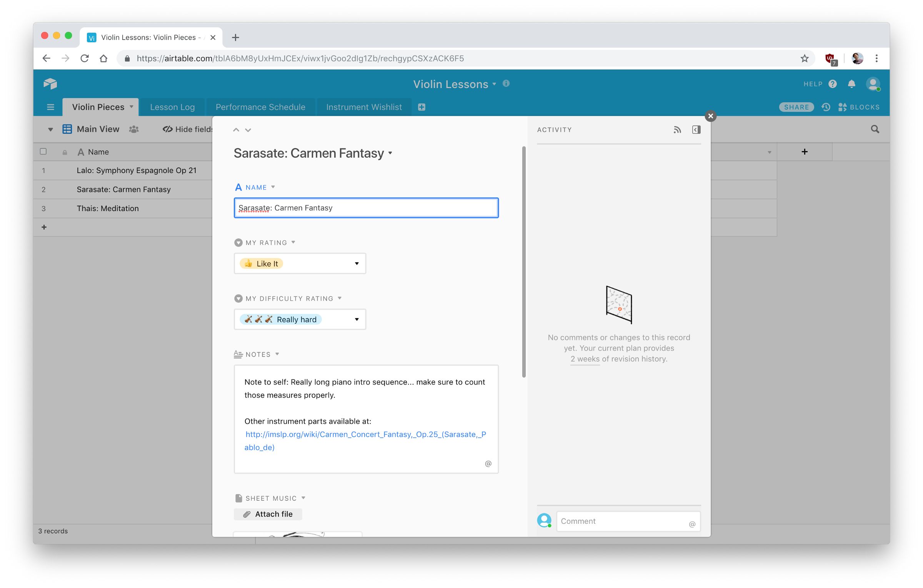This screenshot has height=588, width=923.
Task: Go to previous record with up chevron
Action: pos(236,130)
